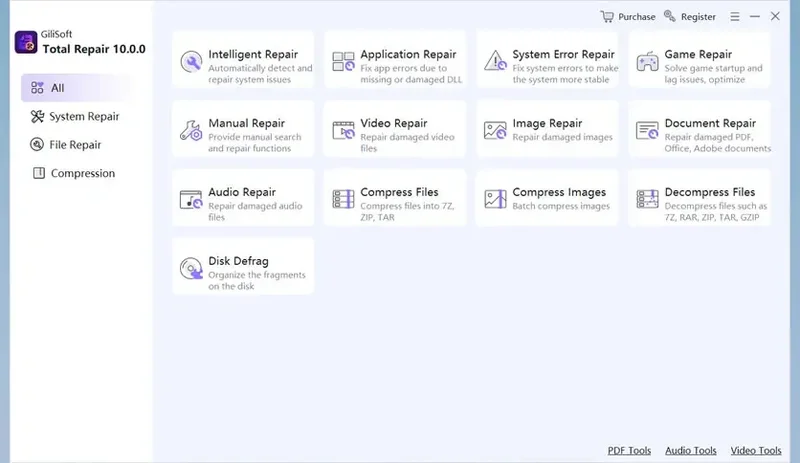Click the Manual Repair wrench icon
This screenshot has height=463, width=800.
191,131
